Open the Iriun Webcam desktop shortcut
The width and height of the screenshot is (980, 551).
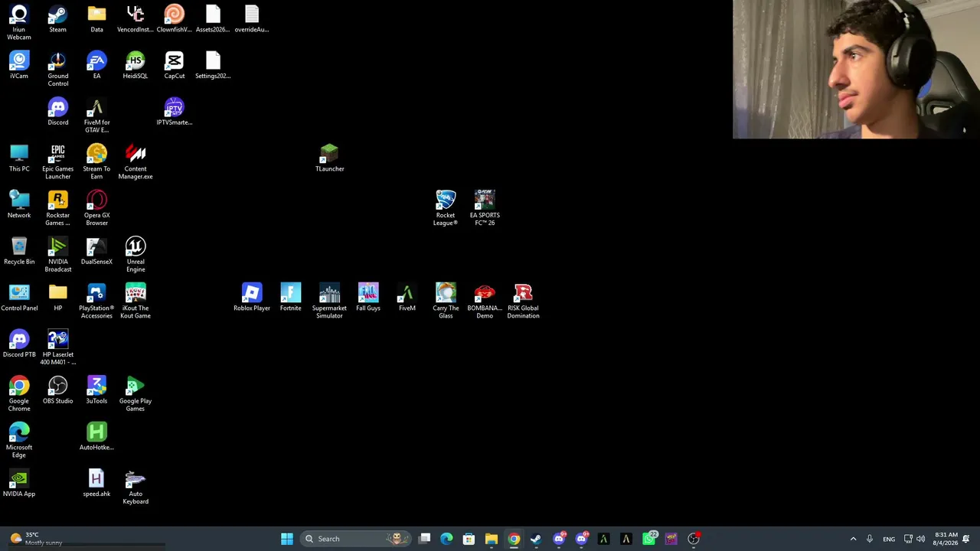19,22
